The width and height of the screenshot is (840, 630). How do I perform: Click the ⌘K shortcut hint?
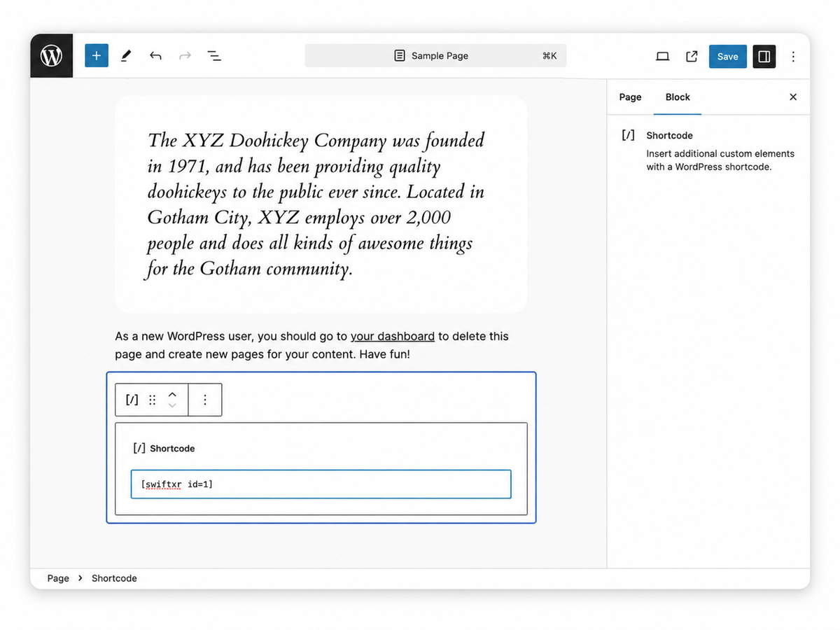549,56
